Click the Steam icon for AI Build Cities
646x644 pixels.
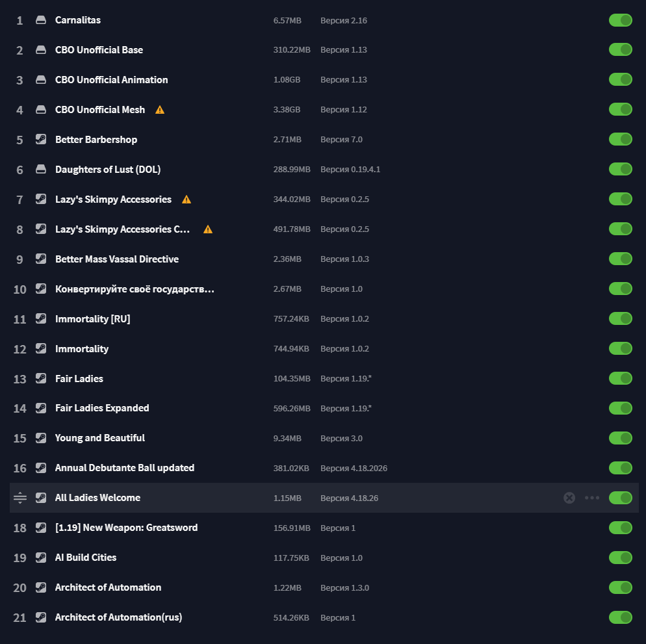[x=41, y=558]
